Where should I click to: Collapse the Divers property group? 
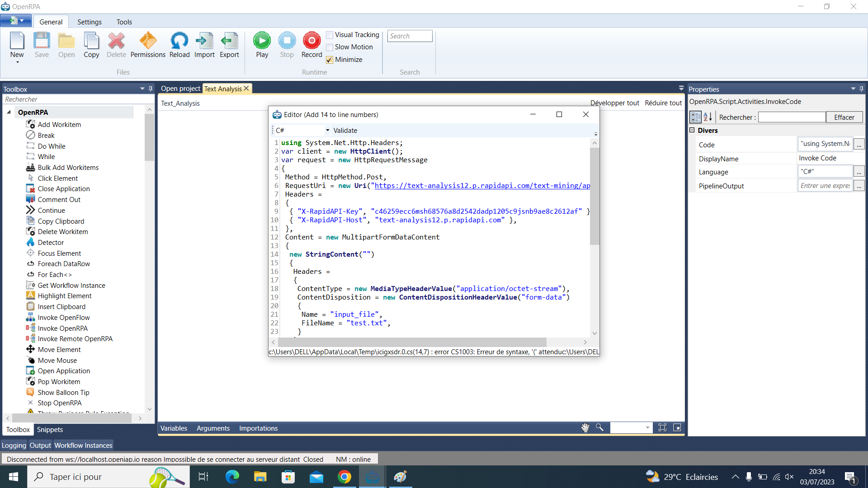pyautogui.click(x=692, y=130)
